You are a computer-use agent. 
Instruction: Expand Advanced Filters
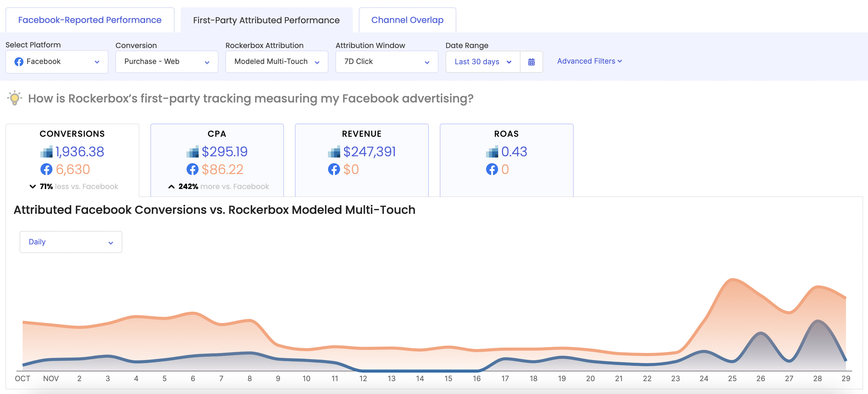tap(589, 61)
